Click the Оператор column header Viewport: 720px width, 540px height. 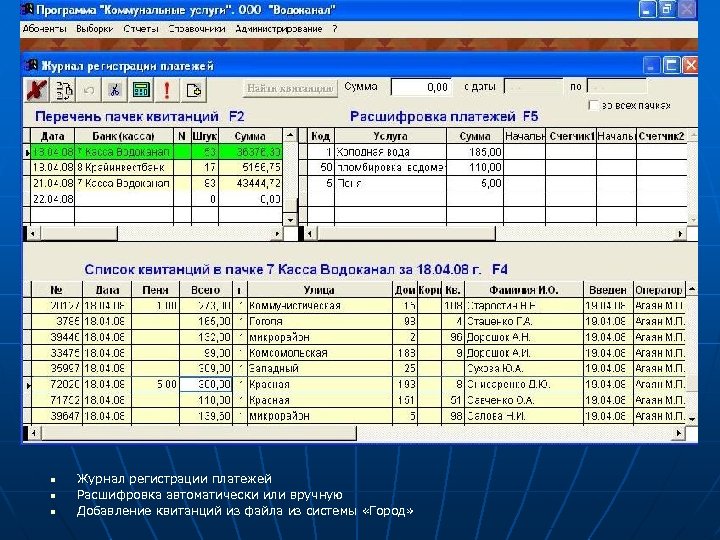[659, 290]
